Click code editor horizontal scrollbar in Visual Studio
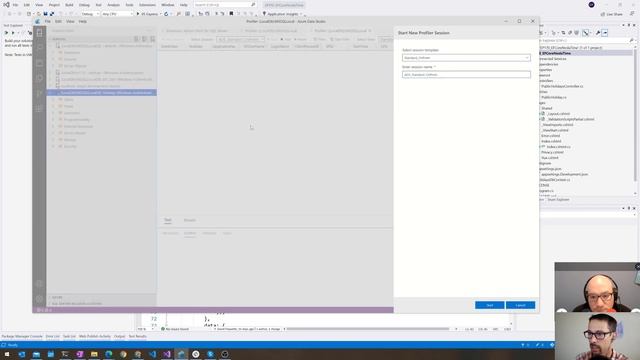This screenshot has width=640, height=360. (367, 329)
